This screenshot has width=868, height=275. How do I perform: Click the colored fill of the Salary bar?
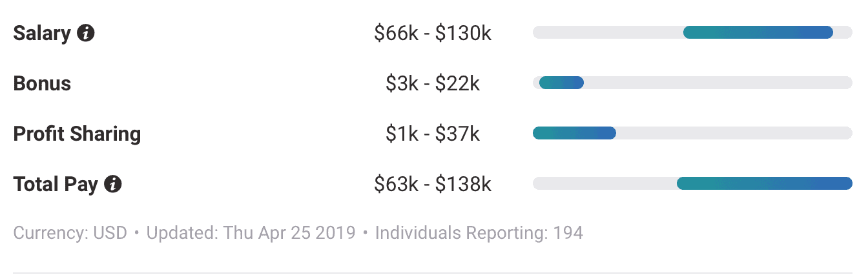coord(758,32)
